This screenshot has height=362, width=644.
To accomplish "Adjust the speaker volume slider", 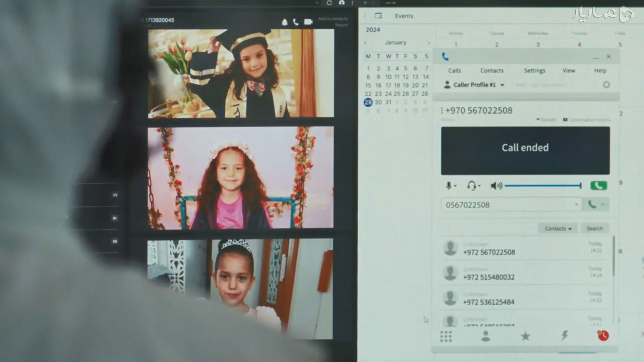I will click(543, 185).
